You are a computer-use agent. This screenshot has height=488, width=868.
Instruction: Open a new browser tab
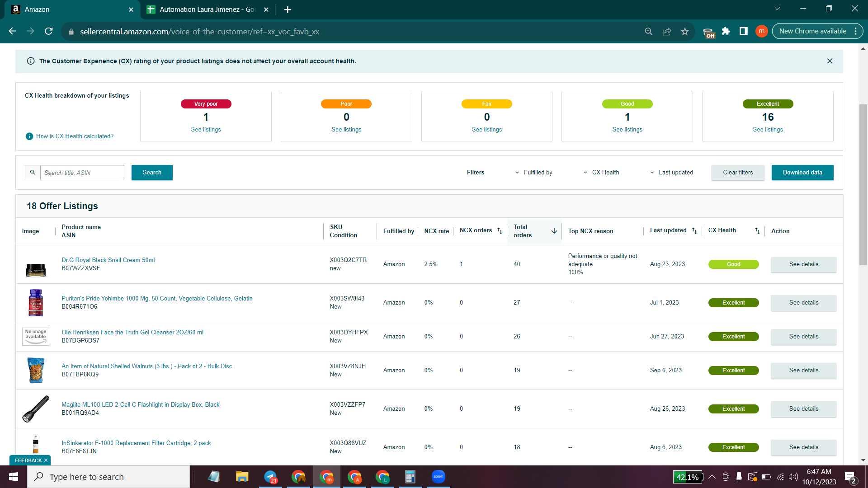288,9
